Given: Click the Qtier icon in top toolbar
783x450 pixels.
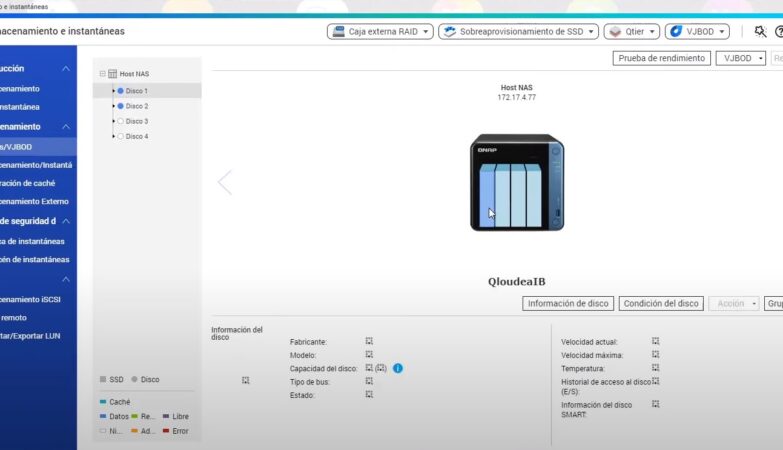Looking at the screenshot, I should click(x=615, y=31).
